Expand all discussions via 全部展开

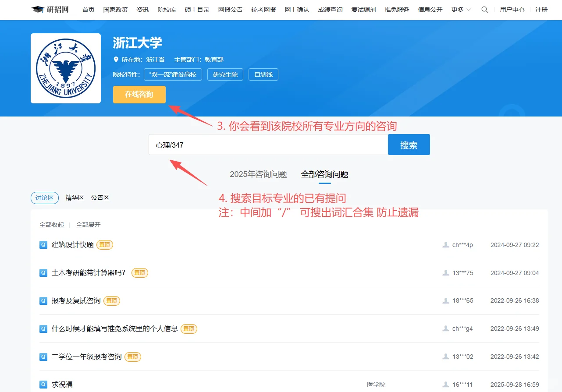point(88,224)
